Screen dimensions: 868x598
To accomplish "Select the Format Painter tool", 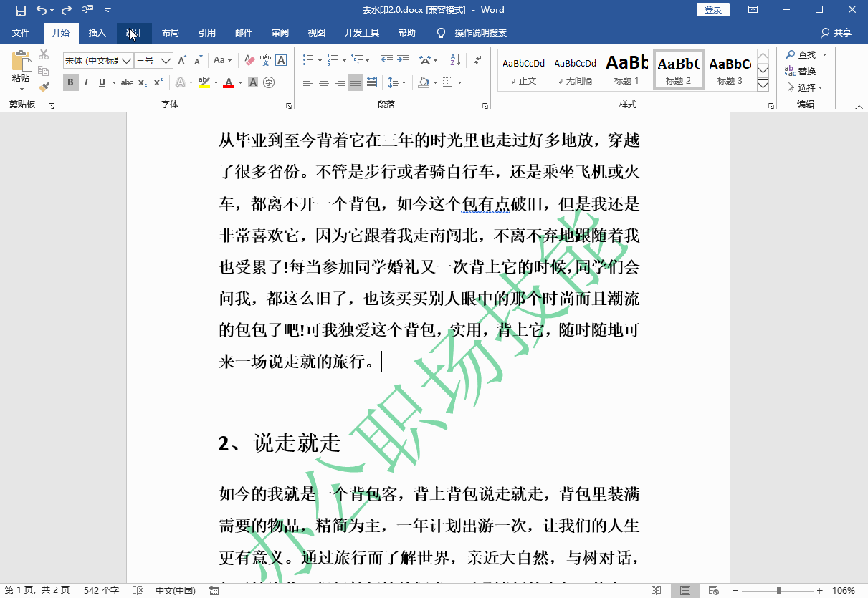I will 42,87.
